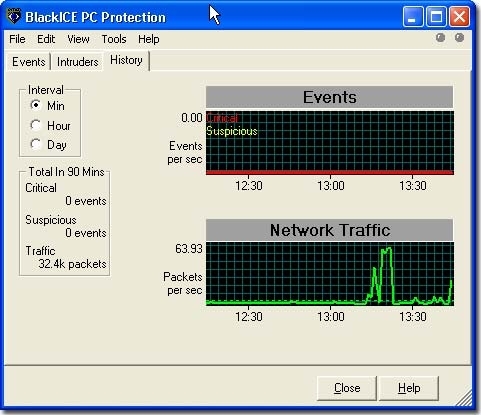Switch to the Events tab
Image resolution: width=481 pixels, height=415 pixels.
pos(29,62)
